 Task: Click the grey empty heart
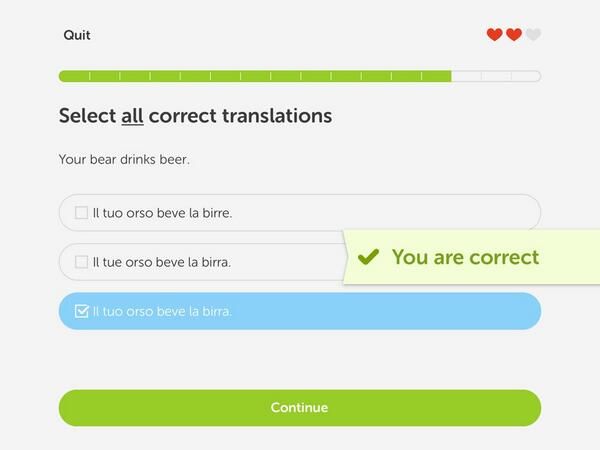[x=533, y=35]
